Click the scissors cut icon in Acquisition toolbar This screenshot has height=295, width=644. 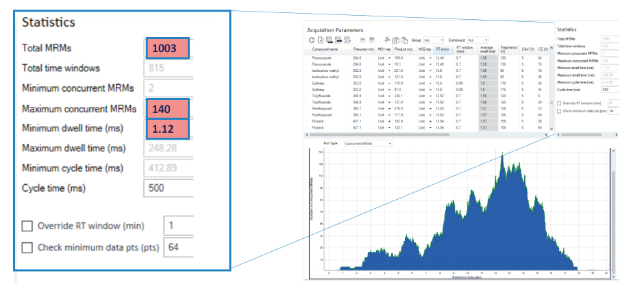pos(387,40)
